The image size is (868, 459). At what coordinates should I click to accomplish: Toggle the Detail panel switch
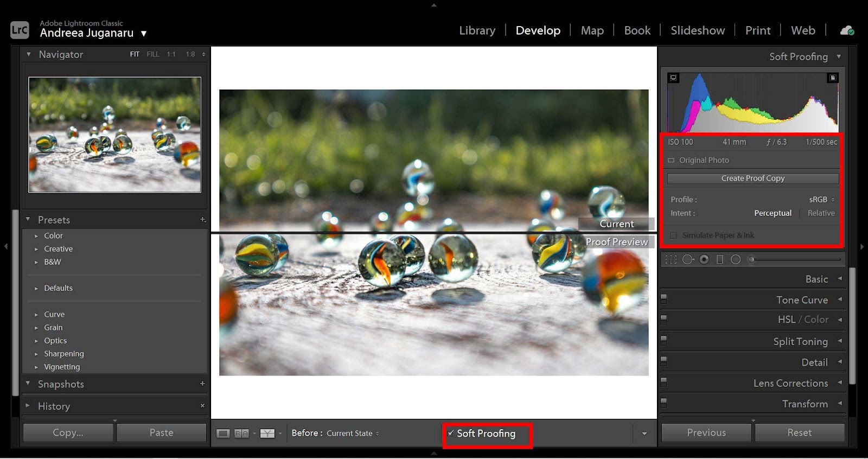pyautogui.click(x=663, y=362)
